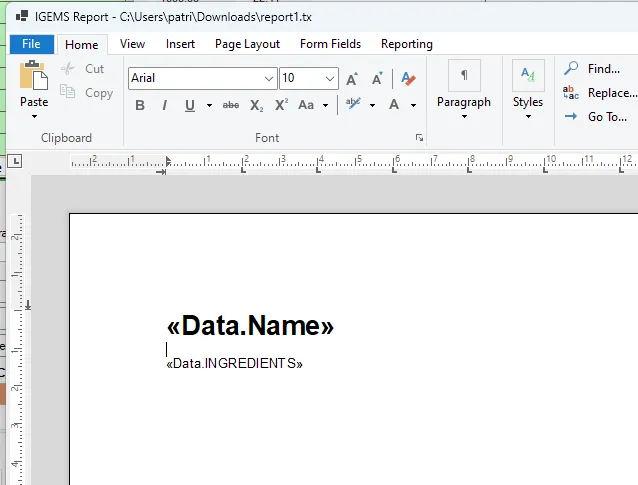Expand underline style dropdown arrow
The image size is (638, 485).
pyautogui.click(x=209, y=105)
